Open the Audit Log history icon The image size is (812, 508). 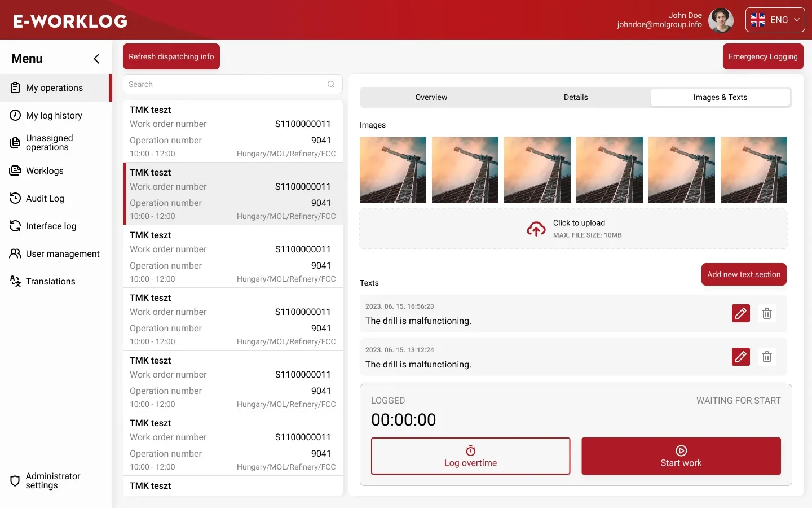tap(15, 198)
